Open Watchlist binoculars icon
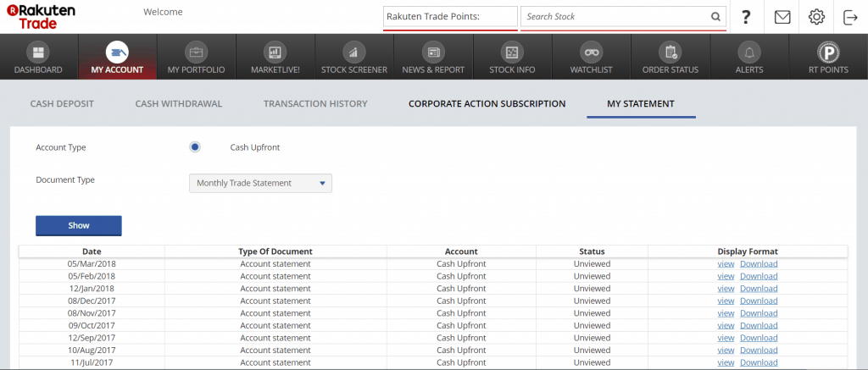868x370 pixels. tap(591, 52)
